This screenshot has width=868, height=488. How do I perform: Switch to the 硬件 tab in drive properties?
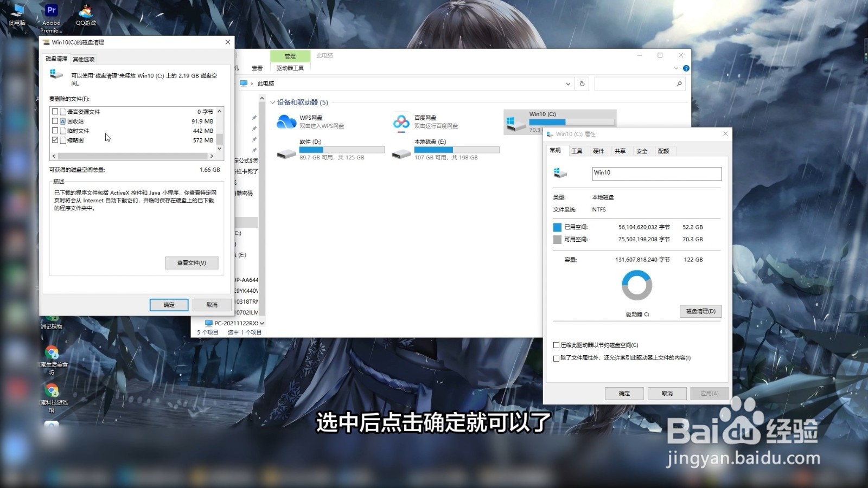coord(599,151)
